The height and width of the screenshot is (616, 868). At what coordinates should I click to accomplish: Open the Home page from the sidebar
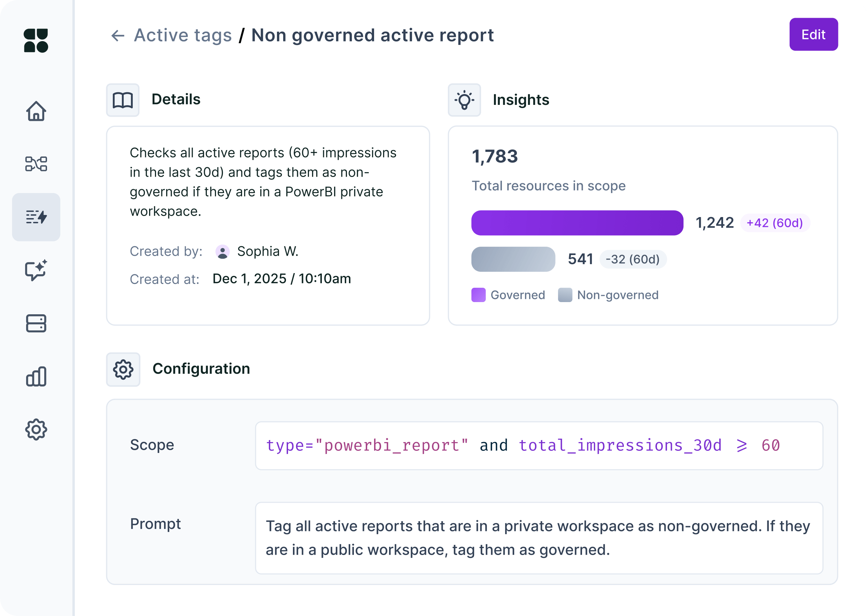pos(36,111)
